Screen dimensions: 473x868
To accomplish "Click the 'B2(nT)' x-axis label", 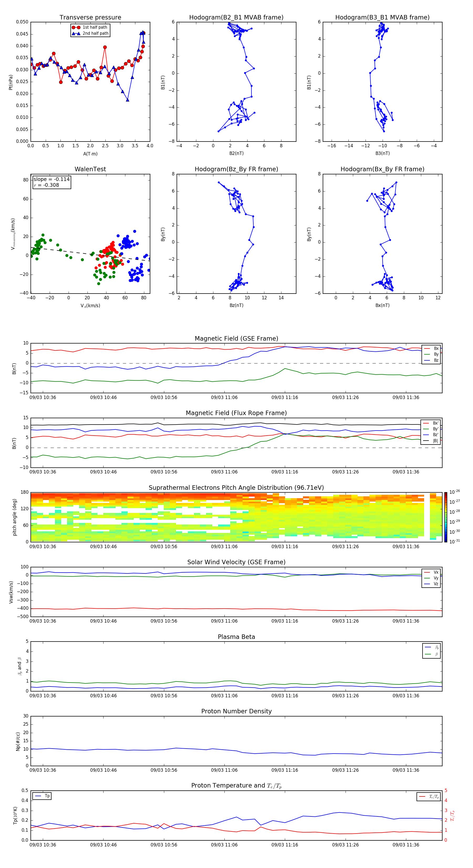I will click(236, 153).
